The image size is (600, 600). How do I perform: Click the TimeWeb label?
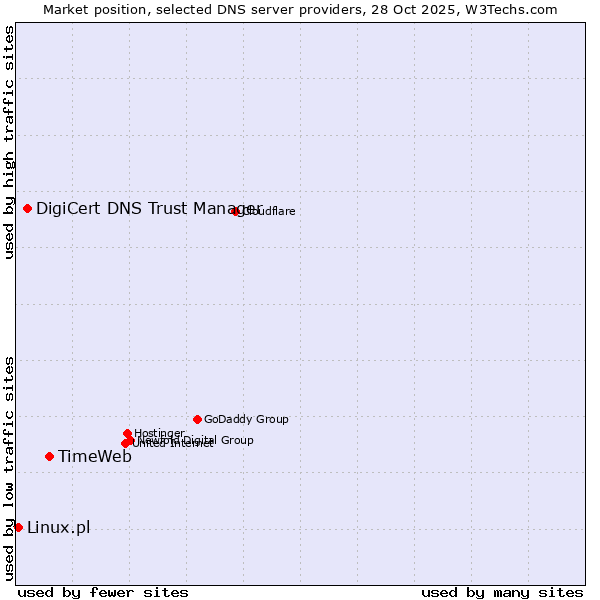(94, 457)
